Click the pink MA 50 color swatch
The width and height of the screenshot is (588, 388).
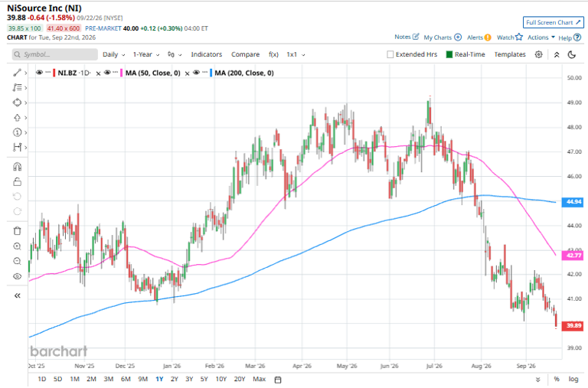point(122,73)
